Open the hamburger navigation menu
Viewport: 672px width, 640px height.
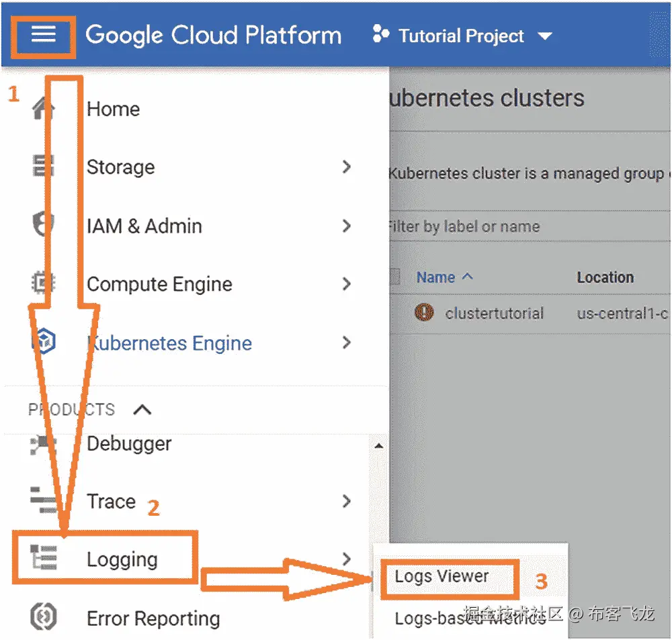[x=43, y=34]
